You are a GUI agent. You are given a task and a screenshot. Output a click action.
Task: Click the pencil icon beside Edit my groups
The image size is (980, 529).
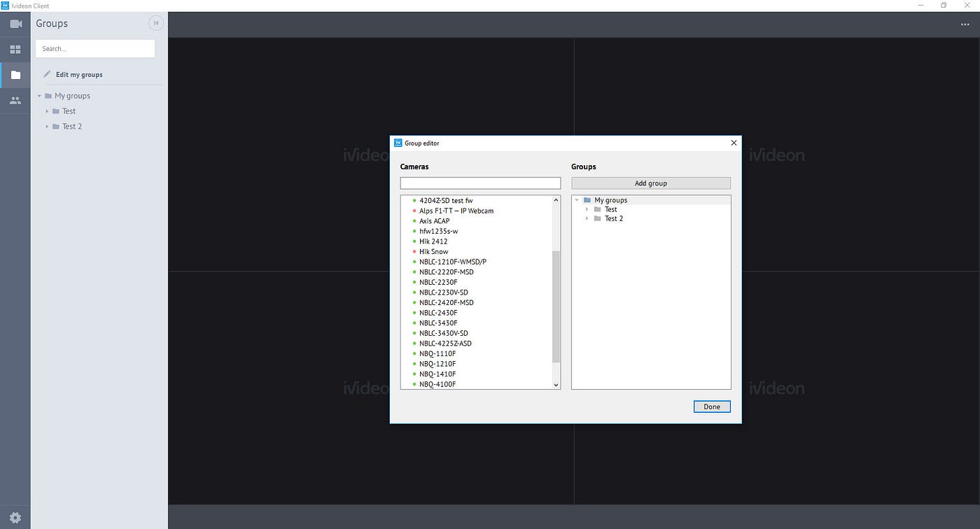tap(47, 74)
